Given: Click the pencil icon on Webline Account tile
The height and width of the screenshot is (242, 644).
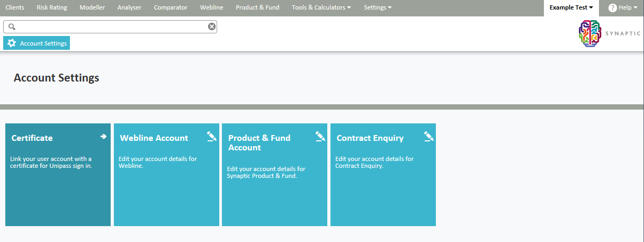Looking at the screenshot, I should tap(212, 137).
